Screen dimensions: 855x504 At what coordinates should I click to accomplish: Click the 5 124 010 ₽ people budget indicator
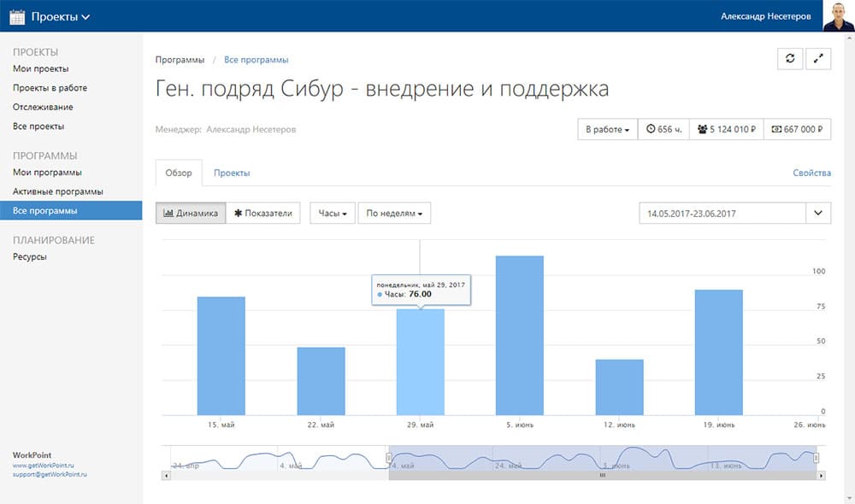pos(726,130)
